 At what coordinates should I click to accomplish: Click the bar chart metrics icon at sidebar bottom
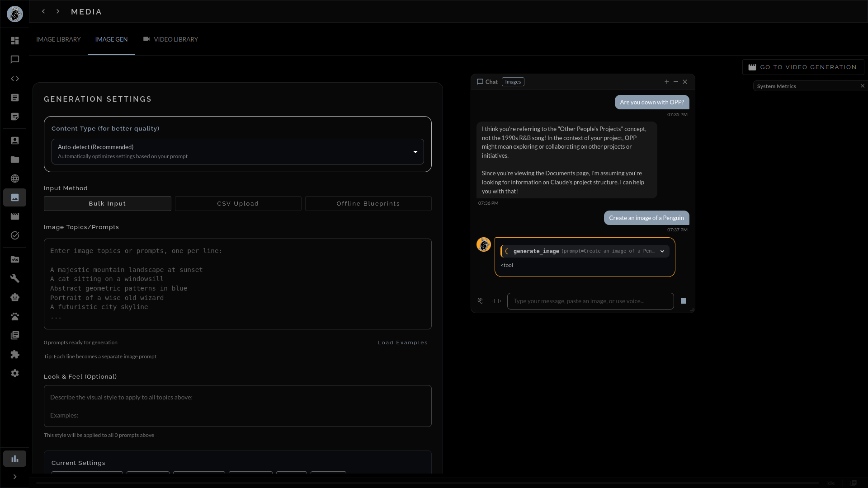point(14,458)
